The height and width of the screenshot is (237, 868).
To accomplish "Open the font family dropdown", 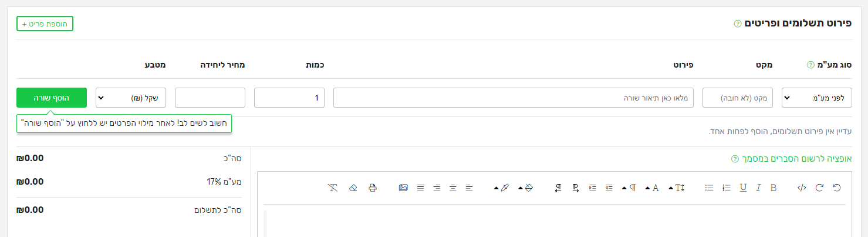I will click(653, 188).
